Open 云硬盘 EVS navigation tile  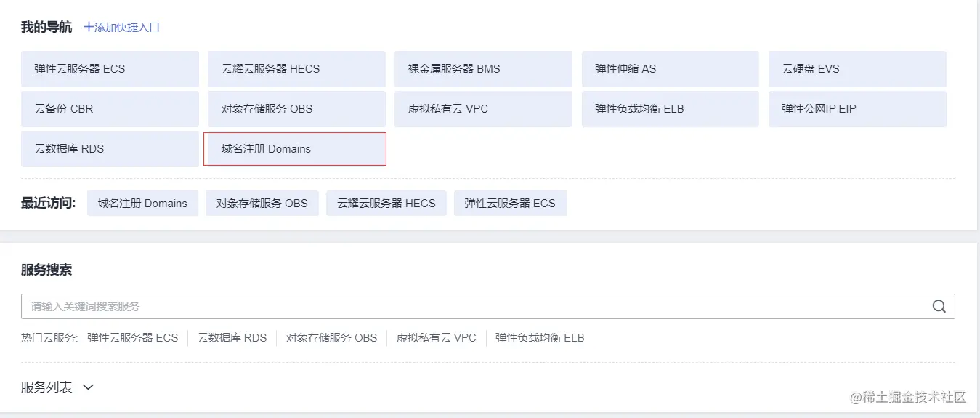(x=857, y=69)
